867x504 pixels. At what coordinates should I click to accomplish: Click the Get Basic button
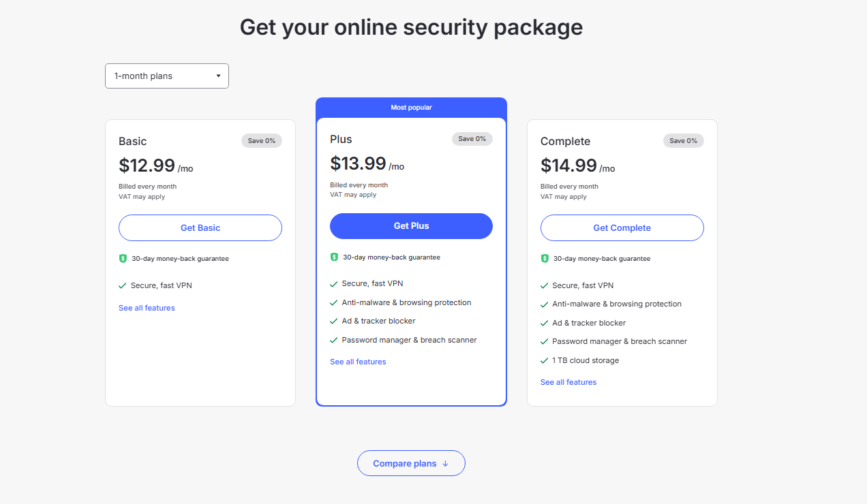coord(200,228)
